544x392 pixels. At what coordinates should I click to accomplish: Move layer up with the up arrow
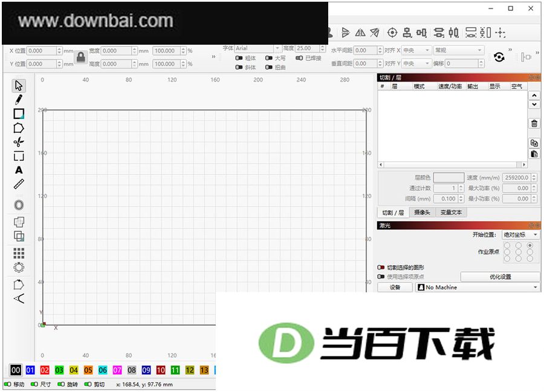pos(534,95)
